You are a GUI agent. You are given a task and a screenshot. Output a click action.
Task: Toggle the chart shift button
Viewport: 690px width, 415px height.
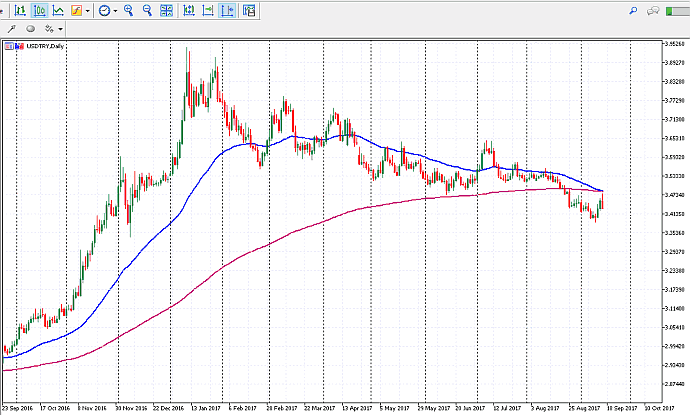point(207,11)
